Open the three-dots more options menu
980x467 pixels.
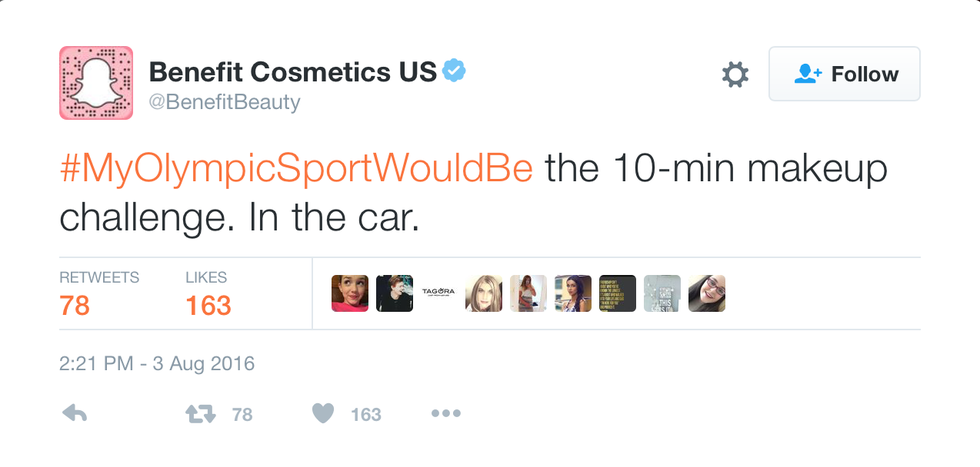coord(445,413)
